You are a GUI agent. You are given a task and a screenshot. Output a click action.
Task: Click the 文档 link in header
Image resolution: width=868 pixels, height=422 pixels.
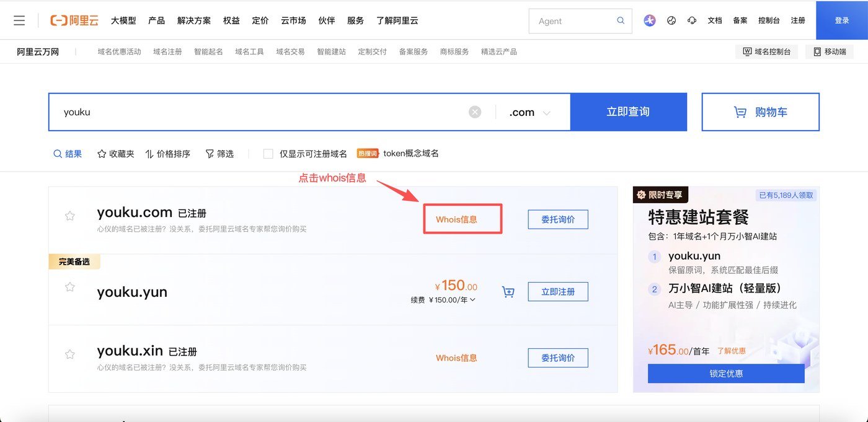coord(715,20)
